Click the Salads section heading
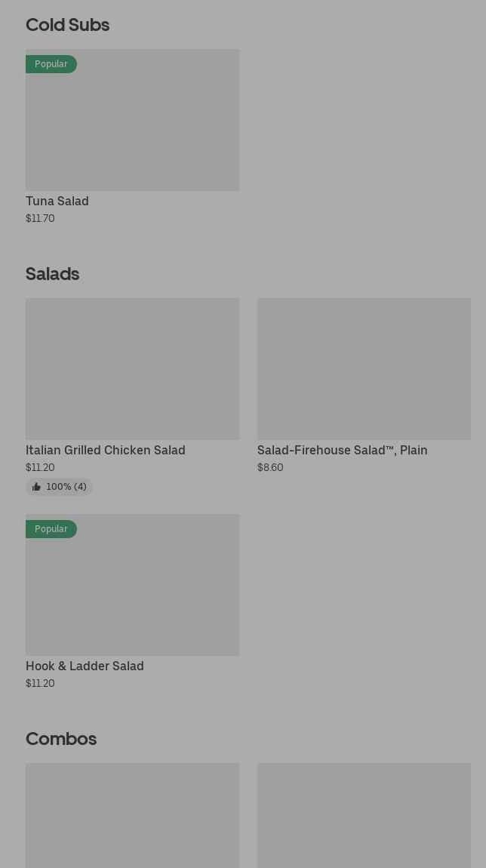The height and width of the screenshot is (868, 486). click(53, 274)
